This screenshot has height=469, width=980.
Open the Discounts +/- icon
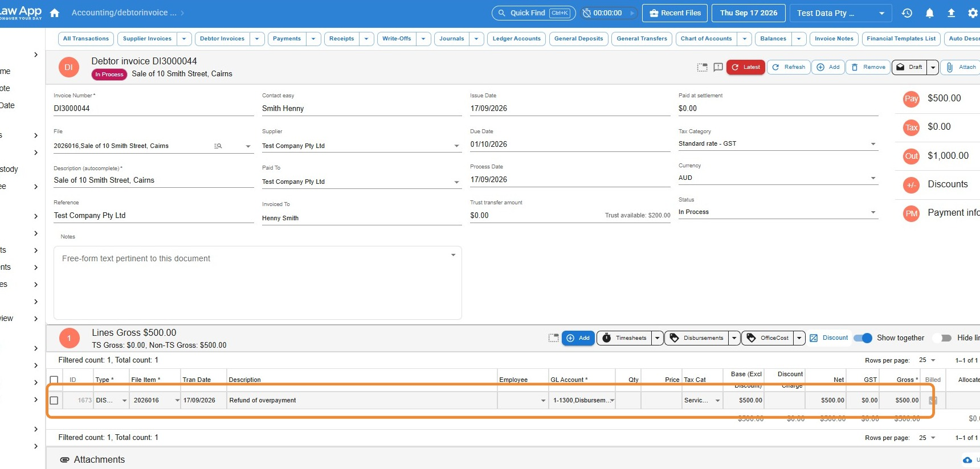pyautogui.click(x=912, y=185)
